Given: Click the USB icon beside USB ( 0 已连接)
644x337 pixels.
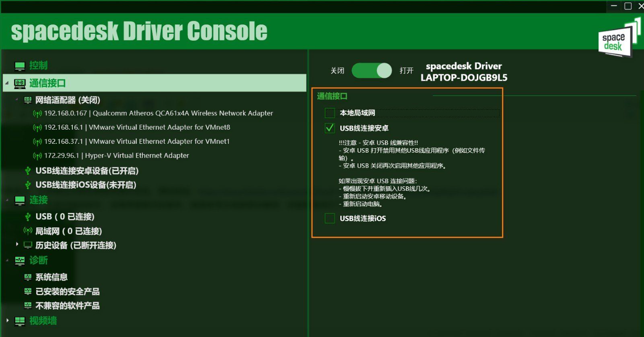Looking at the screenshot, I should (28, 217).
